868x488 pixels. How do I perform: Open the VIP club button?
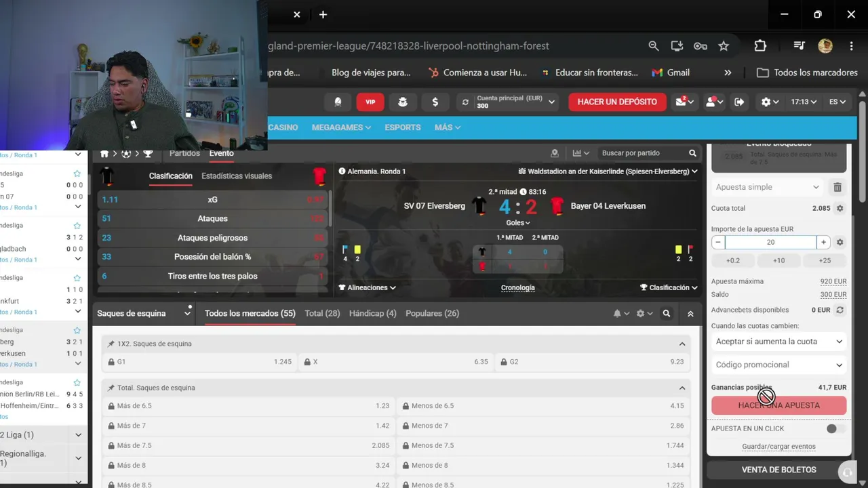tap(370, 102)
